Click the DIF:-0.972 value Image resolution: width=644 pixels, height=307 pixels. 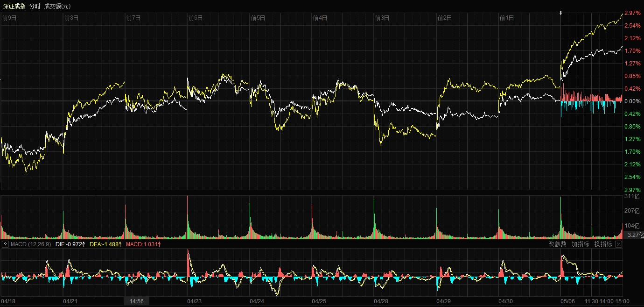70,244
